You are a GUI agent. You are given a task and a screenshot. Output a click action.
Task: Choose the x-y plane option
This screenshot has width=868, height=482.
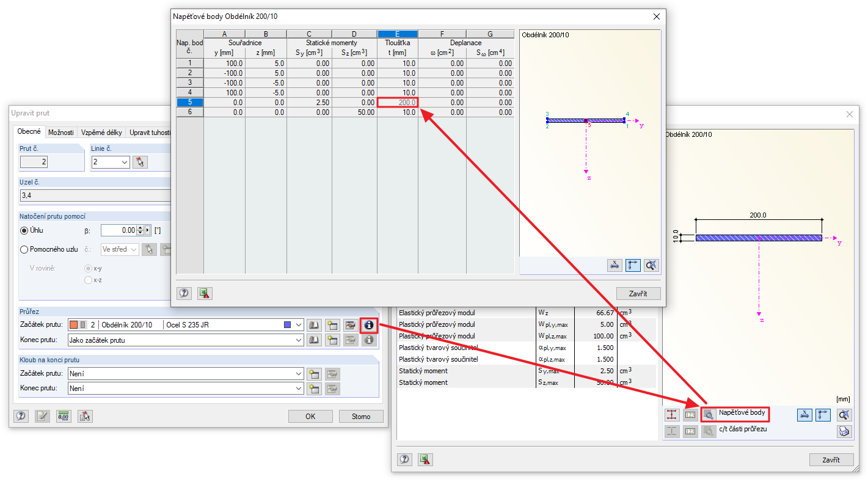(x=89, y=268)
